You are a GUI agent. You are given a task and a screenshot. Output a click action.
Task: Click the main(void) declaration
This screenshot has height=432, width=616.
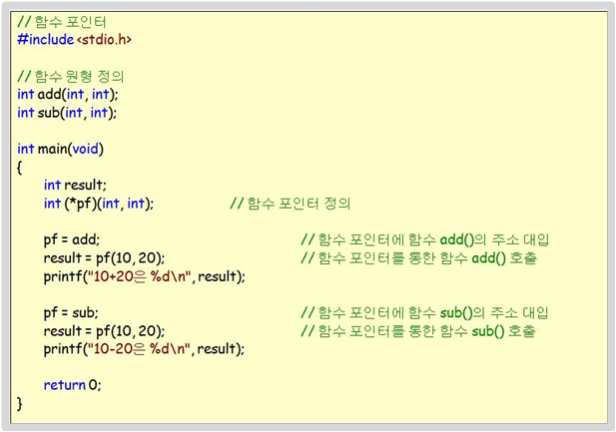tap(60, 149)
